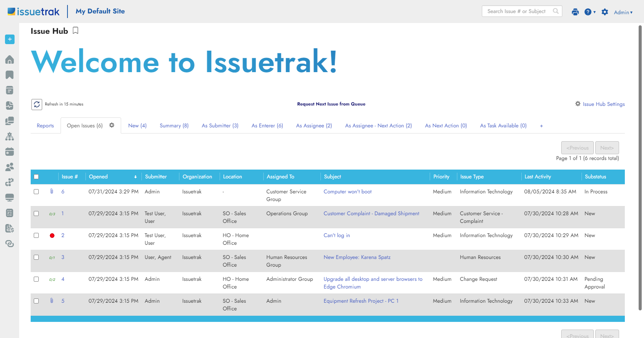Open the checklist icon in the sidebar
Screen dimensions: 644x338
click(10, 213)
